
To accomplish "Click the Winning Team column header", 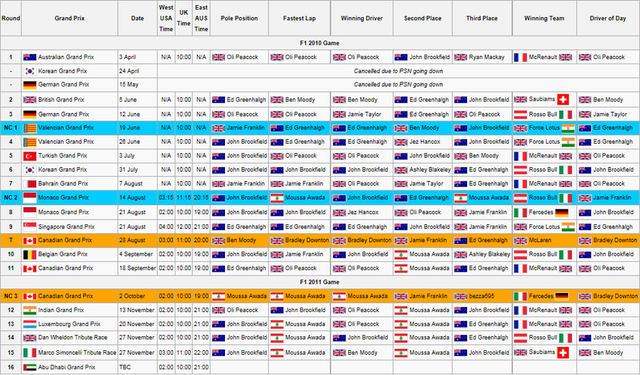I will tap(544, 18).
